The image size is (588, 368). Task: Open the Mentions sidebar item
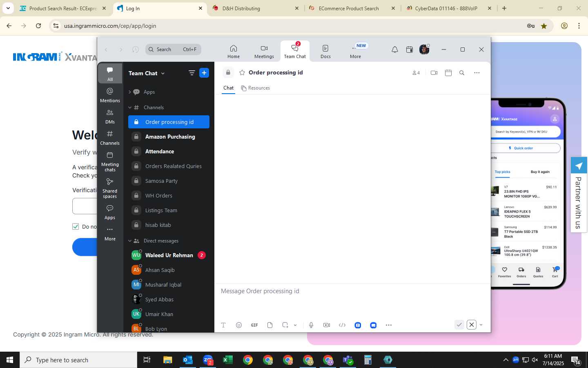(110, 95)
